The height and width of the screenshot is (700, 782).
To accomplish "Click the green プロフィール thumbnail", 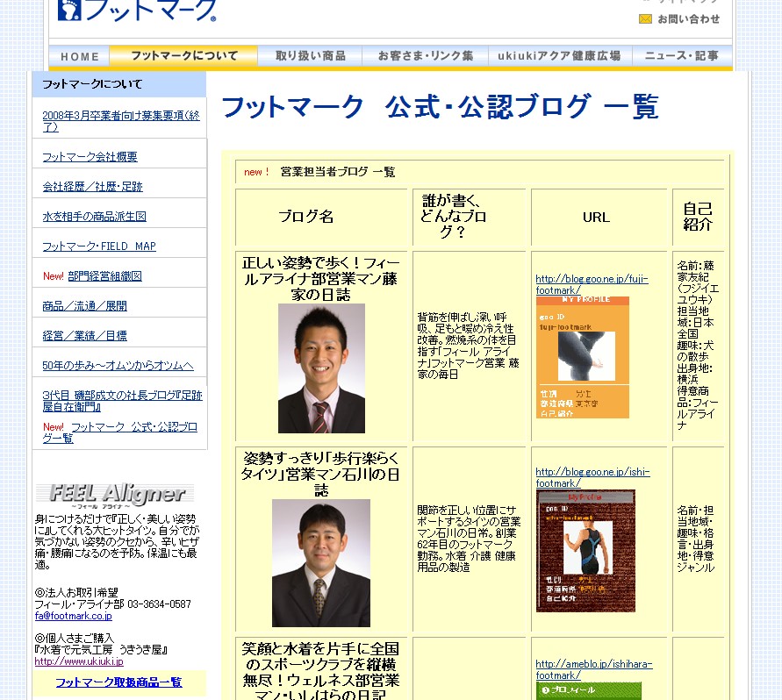I will 589,690.
